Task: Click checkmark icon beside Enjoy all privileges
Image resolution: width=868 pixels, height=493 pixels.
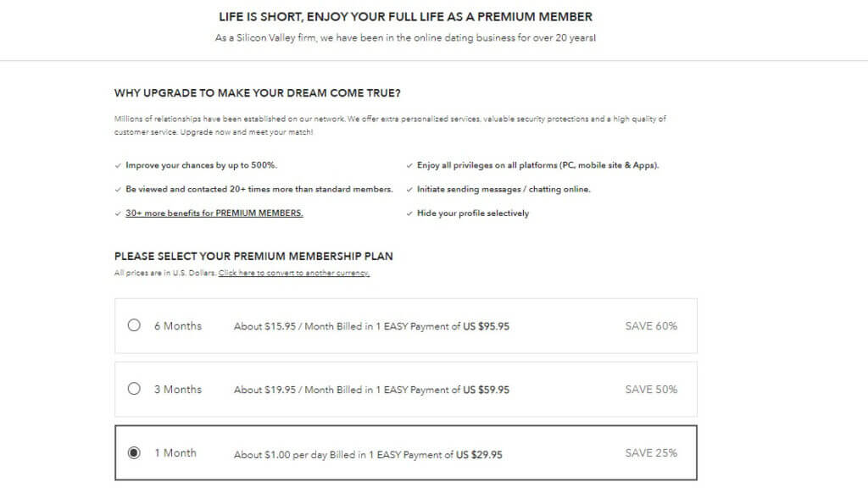Action: point(409,165)
